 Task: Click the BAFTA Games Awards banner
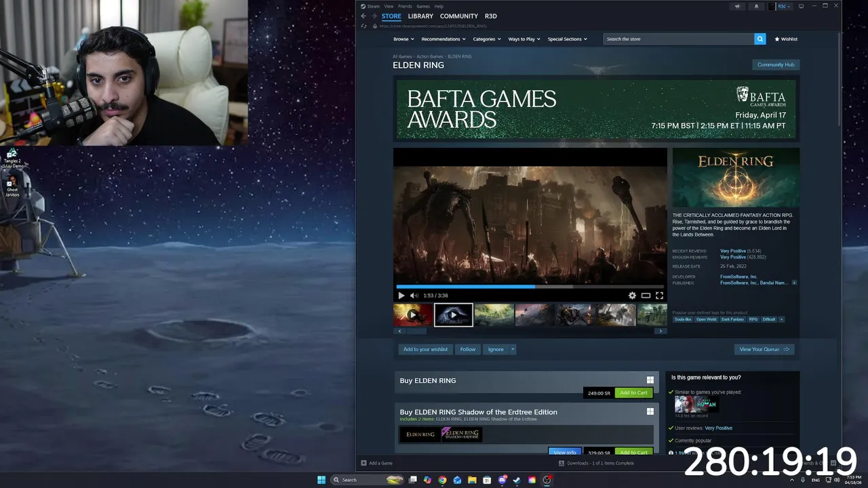click(595, 109)
